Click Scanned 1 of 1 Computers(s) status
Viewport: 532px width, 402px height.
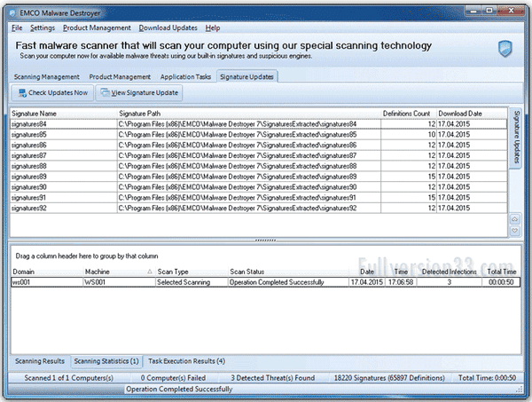tap(69, 378)
